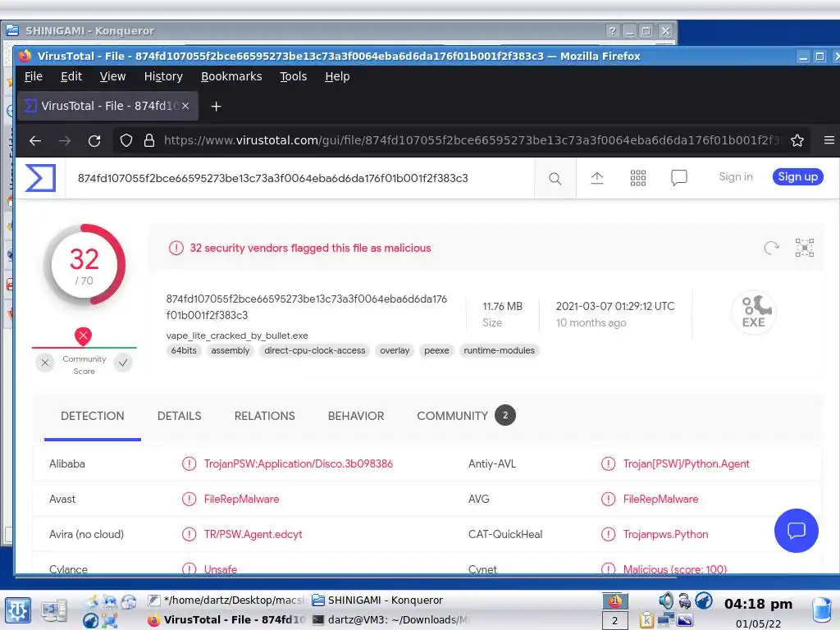Open the View menu
840x630 pixels.
tap(112, 76)
